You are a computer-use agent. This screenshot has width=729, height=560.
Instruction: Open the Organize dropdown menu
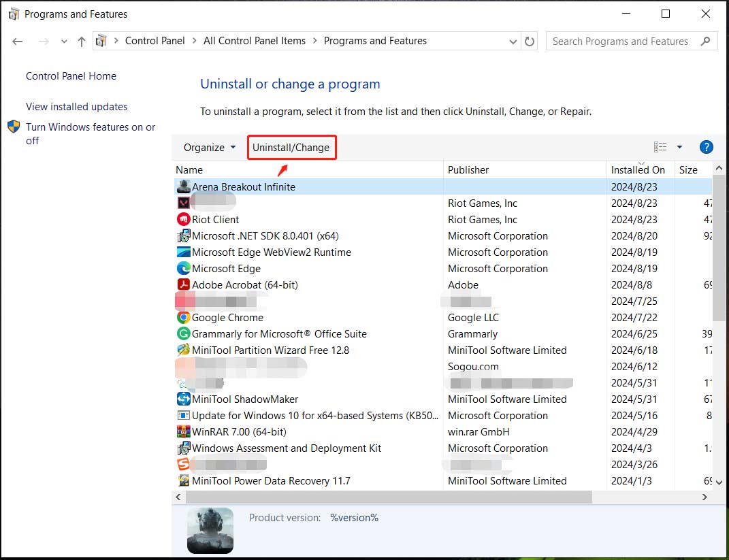click(x=210, y=148)
